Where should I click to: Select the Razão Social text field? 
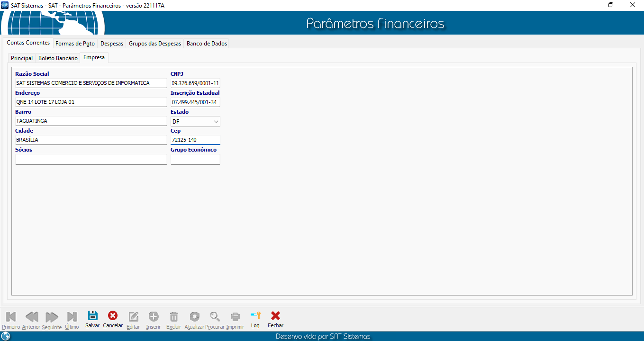[x=91, y=83]
